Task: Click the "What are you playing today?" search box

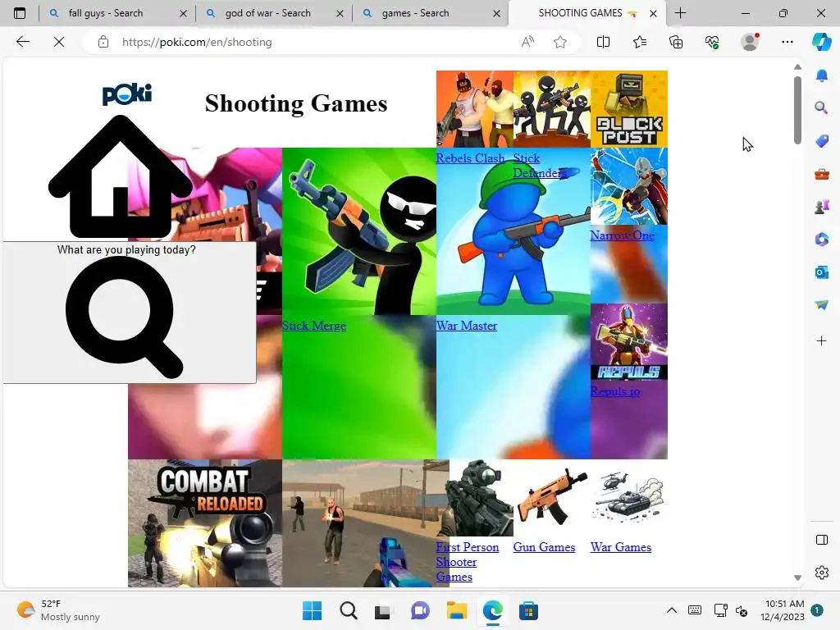Action: tap(129, 313)
